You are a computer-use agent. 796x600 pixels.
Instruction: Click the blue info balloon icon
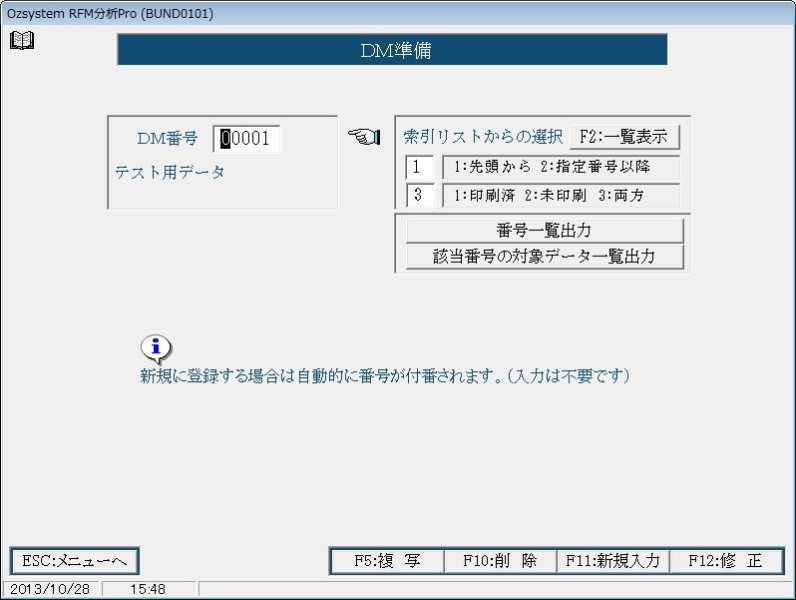[x=156, y=349]
